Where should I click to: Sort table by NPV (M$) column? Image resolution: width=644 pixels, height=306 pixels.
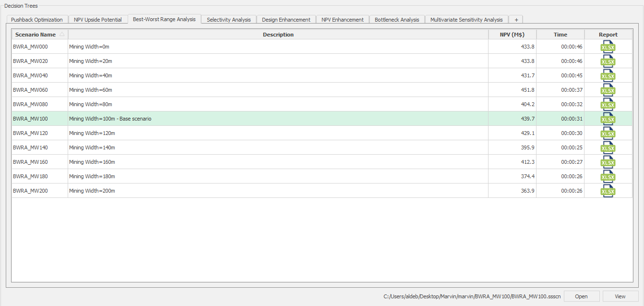[512, 35]
